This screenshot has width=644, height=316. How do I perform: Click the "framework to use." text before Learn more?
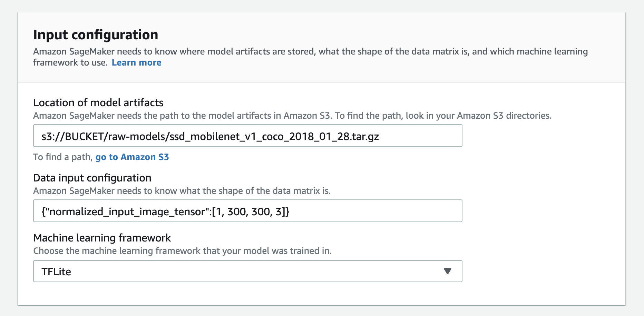pos(70,62)
